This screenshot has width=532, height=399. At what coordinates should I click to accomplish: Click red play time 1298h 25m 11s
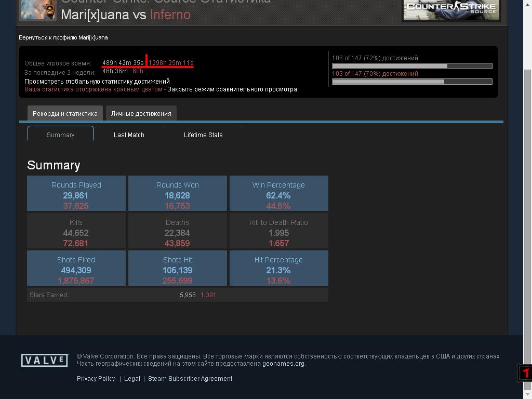tap(171, 63)
